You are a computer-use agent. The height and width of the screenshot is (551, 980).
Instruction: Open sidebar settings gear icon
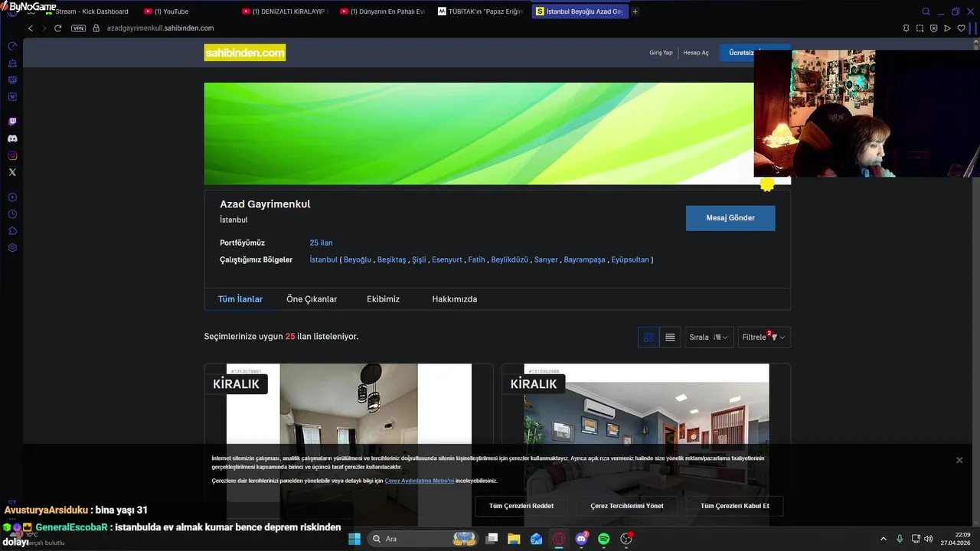12,248
